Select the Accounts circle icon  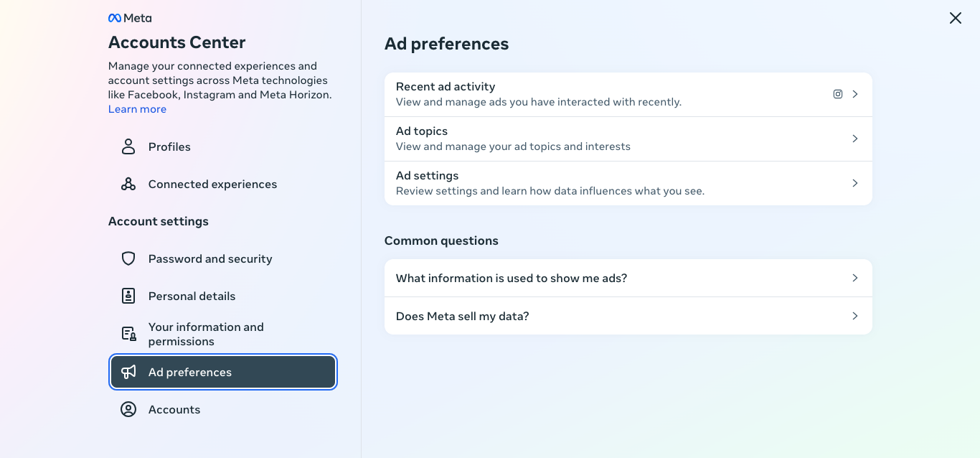(128, 409)
